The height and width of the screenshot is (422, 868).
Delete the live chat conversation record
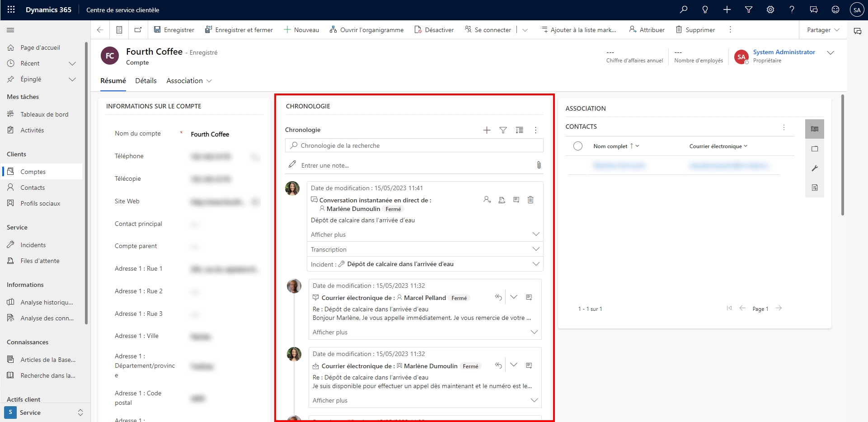(x=530, y=200)
